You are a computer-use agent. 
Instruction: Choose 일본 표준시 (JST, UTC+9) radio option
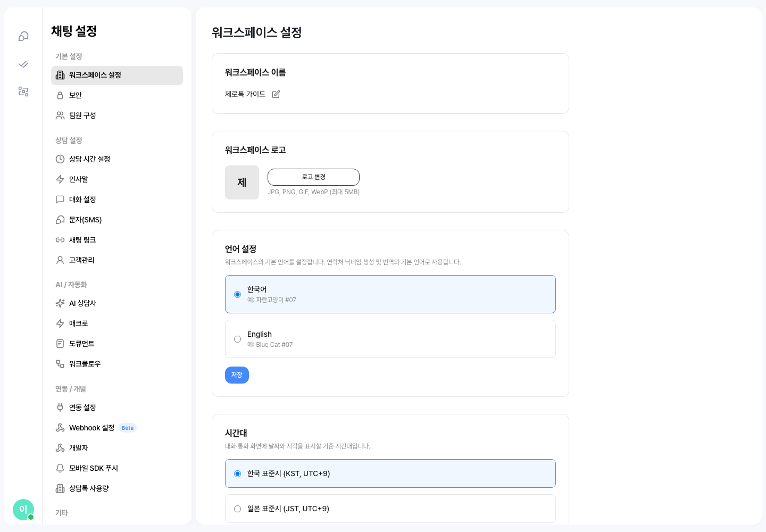click(238, 509)
